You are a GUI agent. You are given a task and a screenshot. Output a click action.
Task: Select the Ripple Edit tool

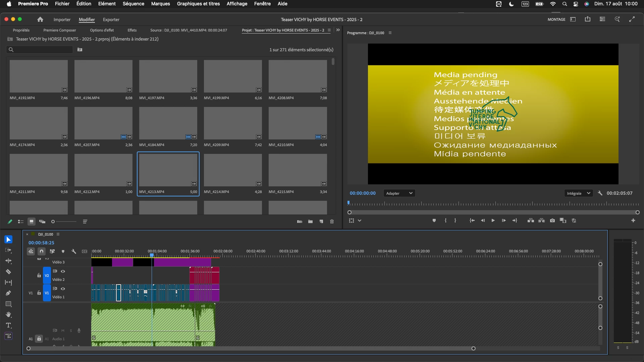[8, 261]
